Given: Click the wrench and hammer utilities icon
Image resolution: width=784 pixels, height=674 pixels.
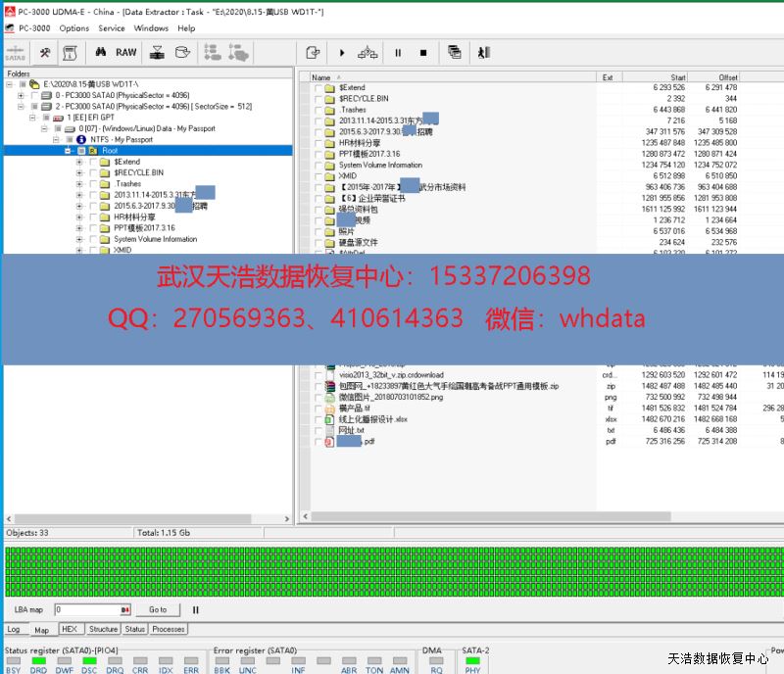Looking at the screenshot, I should pos(46,52).
